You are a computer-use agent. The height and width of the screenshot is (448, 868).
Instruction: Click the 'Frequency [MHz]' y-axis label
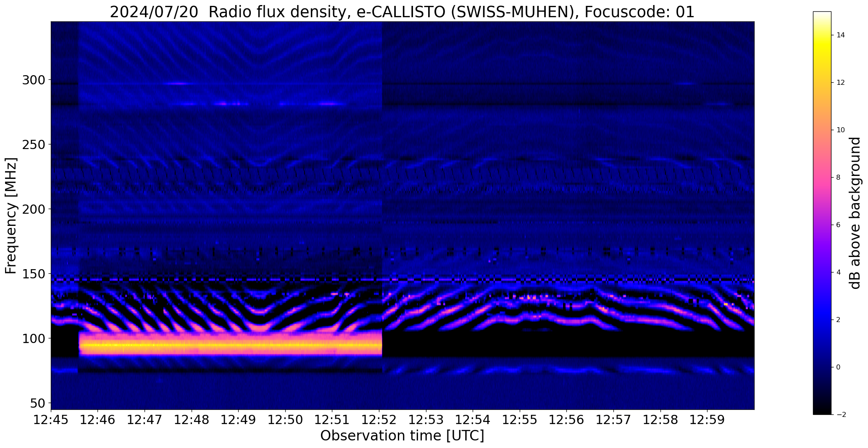coord(11,216)
